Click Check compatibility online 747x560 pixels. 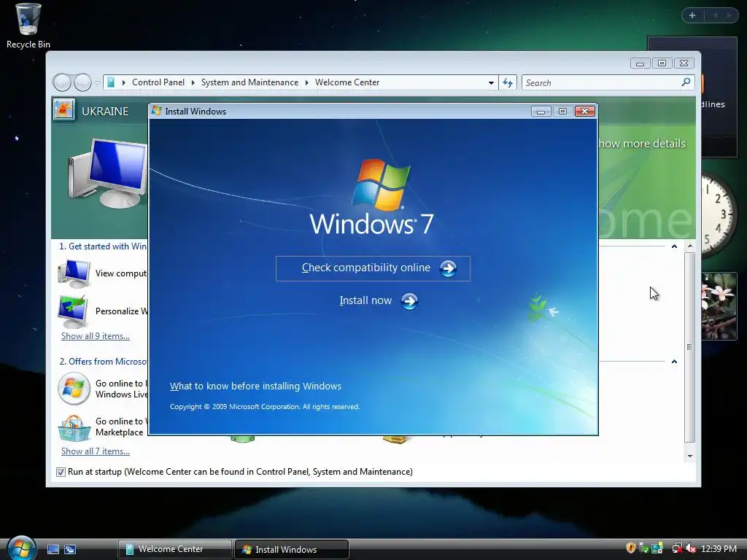(373, 268)
